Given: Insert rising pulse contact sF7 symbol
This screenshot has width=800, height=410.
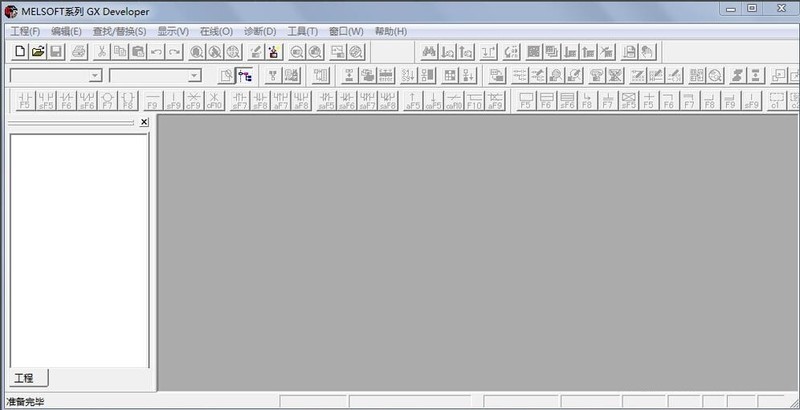Looking at the screenshot, I should [239, 100].
